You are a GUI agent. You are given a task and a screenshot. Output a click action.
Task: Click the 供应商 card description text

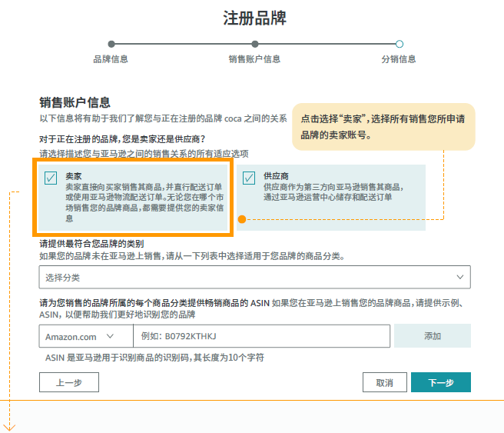[333, 192]
